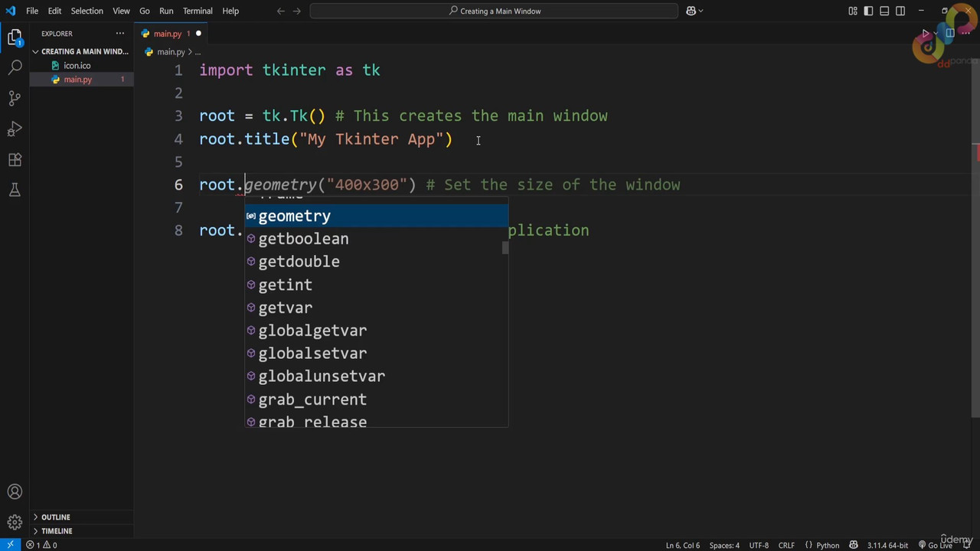This screenshot has height=551, width=980.
Task: Open the Source Control view
Action: pos(15,98)
